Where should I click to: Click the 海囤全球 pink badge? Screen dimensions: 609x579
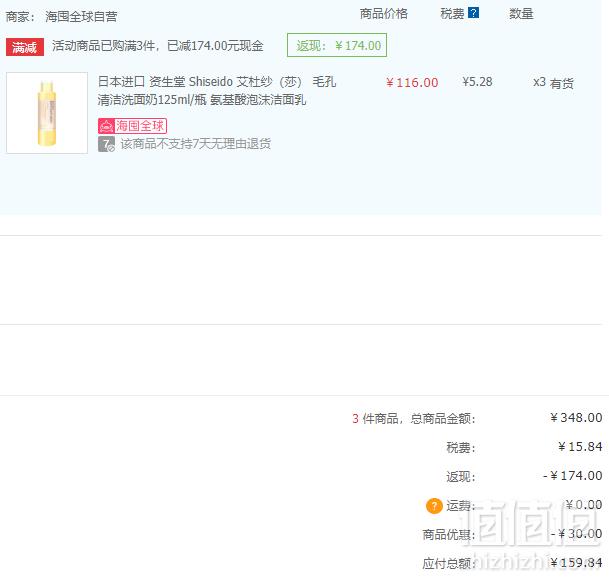pos(132,126)
